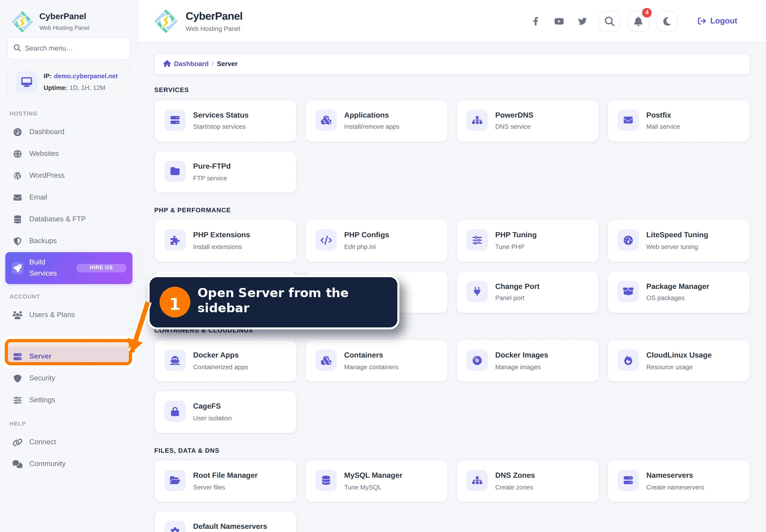
Task: Click the Docker Apps ship icon
Action: click(175, 361)
